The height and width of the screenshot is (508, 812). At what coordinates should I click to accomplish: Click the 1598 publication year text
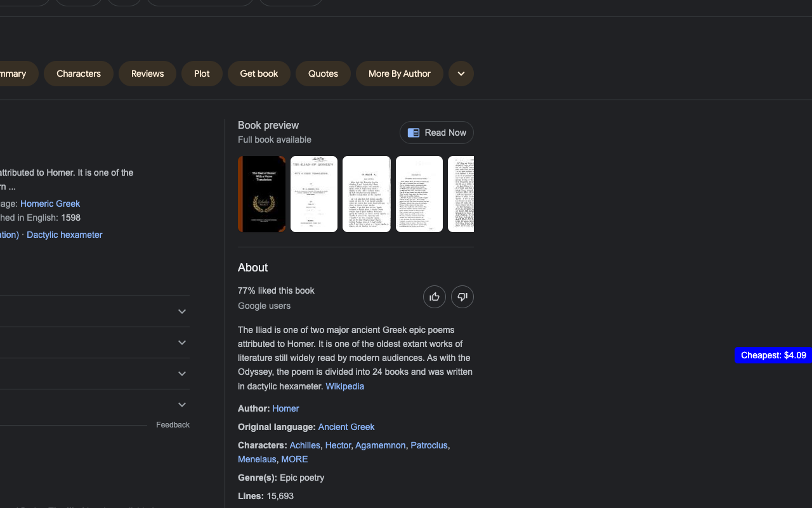70,218
